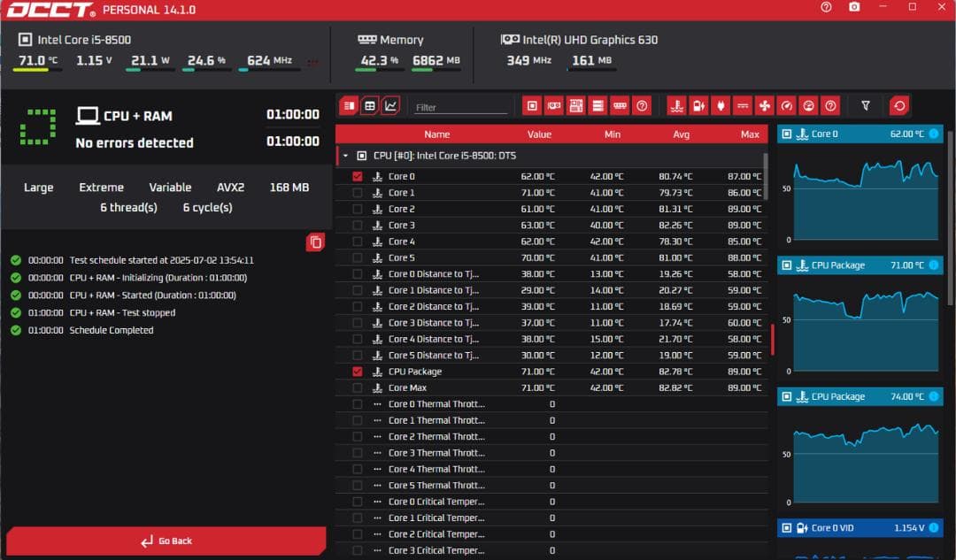Click the fan sensor filter icon

(765, 106)
